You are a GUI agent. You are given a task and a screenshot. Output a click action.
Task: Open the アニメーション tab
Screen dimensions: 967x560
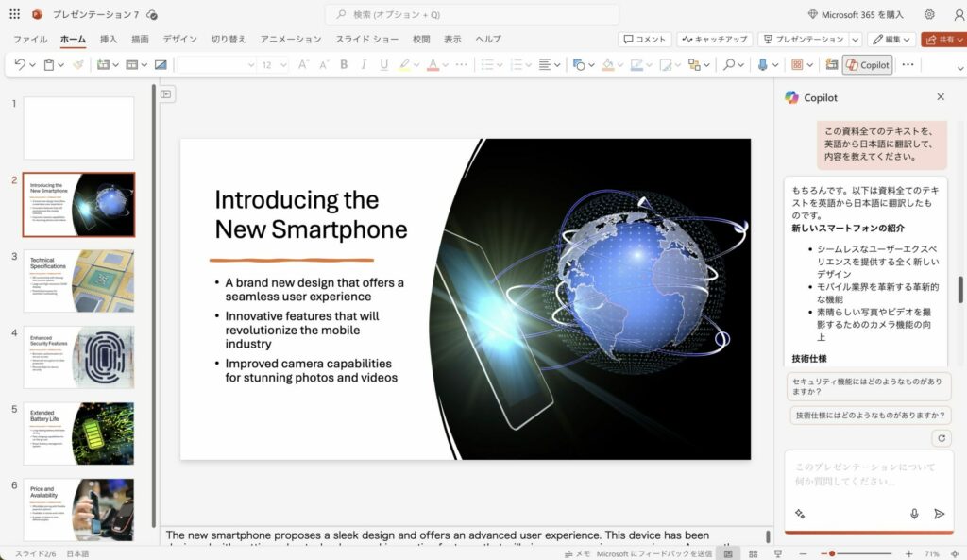point(291,40)
